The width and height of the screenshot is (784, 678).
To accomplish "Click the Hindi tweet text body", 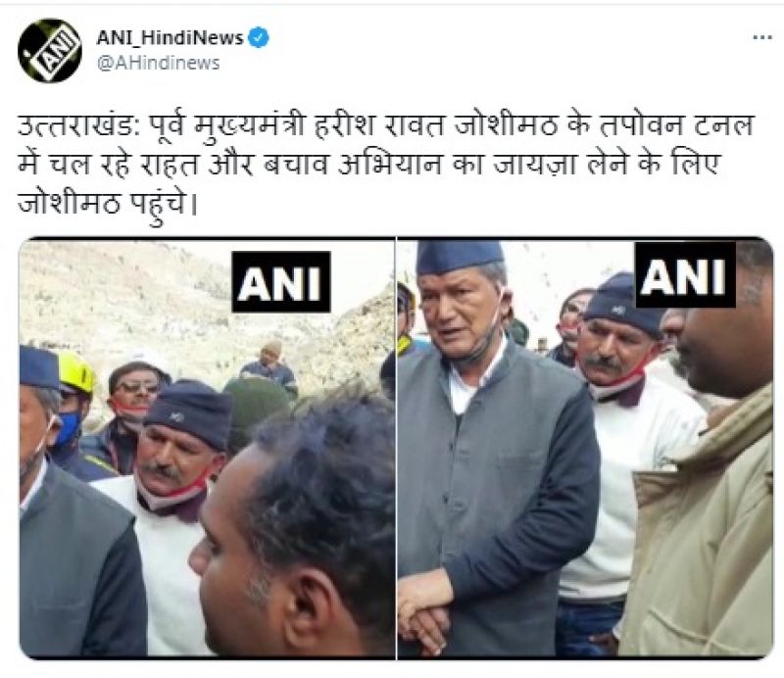I will tap(385, 166).
